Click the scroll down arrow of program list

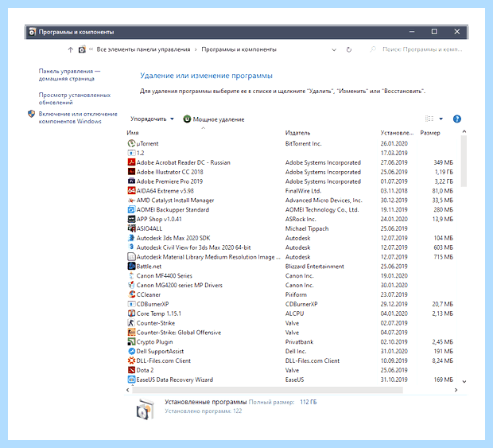464,382
